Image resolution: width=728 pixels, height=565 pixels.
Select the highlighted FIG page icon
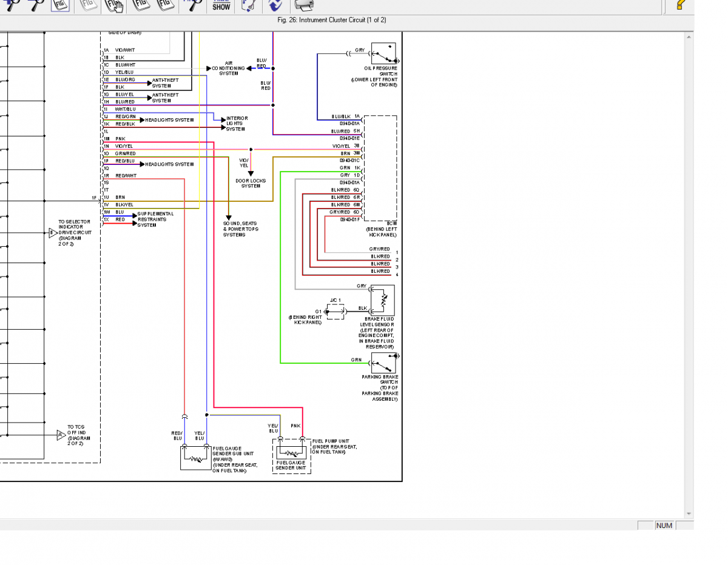(x=59, y=5)
